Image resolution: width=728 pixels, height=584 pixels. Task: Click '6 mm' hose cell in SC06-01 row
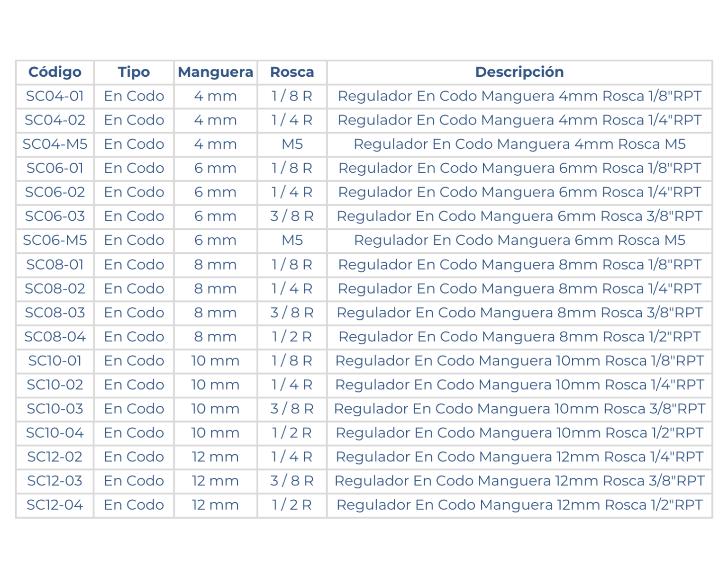click(x=215, y=168)
